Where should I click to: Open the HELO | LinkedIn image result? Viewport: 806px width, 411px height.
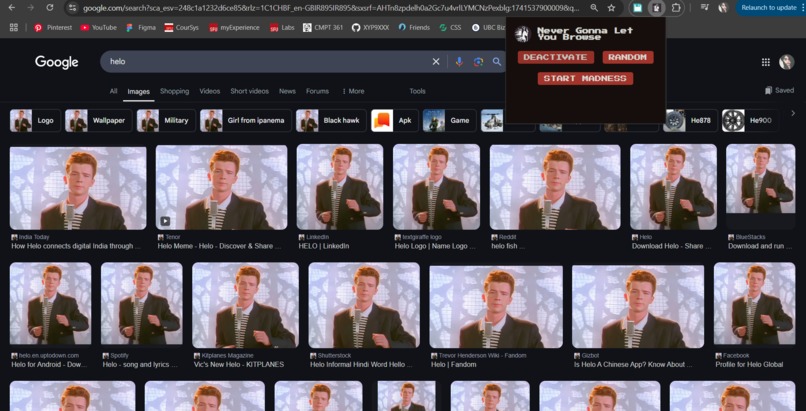[340, 186]
